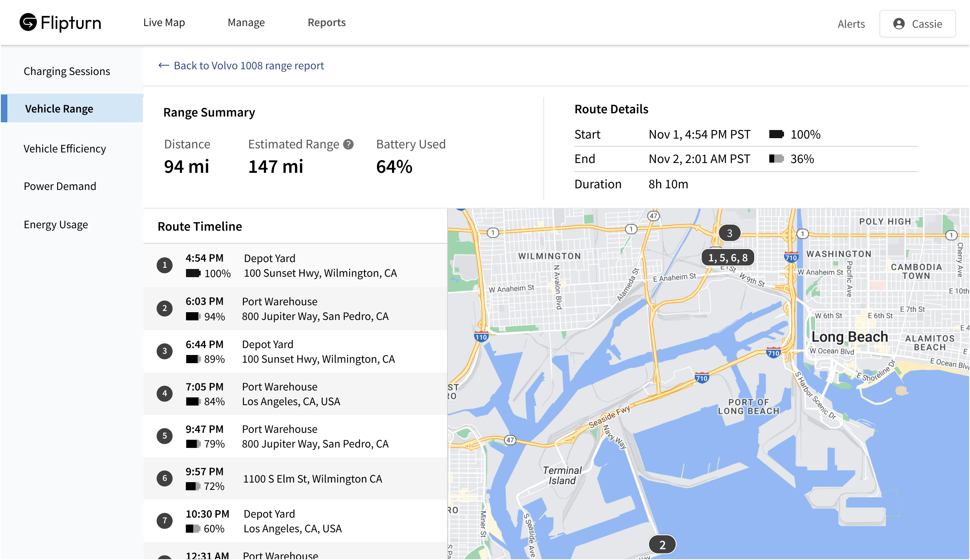
Task: Open the Alerts page
Action: (851, 24)
